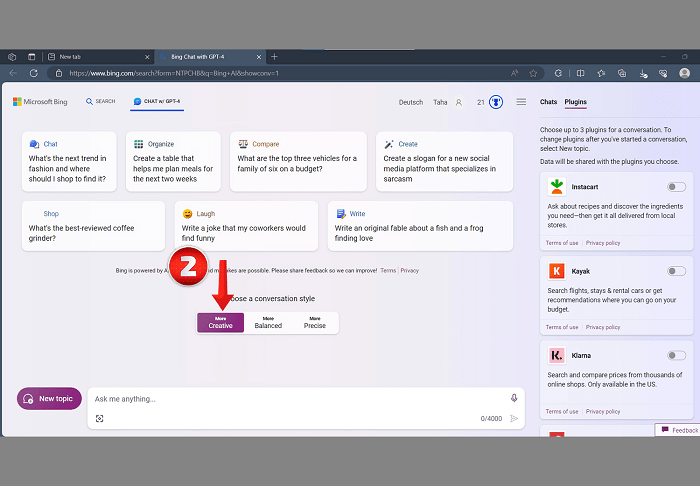Screen dimensions: 700x486
Task: Open browser extensions icon
Action: (x=558, y=73)
